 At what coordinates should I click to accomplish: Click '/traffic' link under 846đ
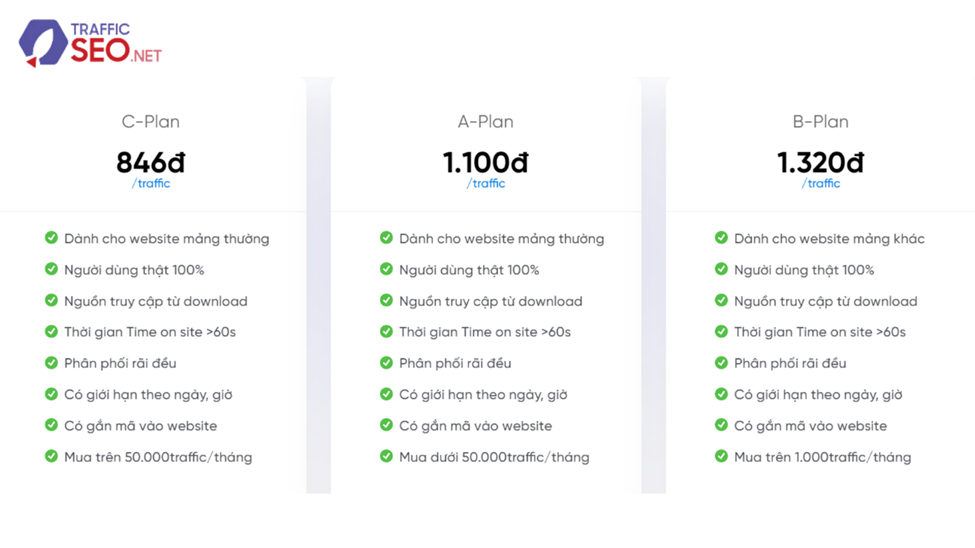(150, 183)
